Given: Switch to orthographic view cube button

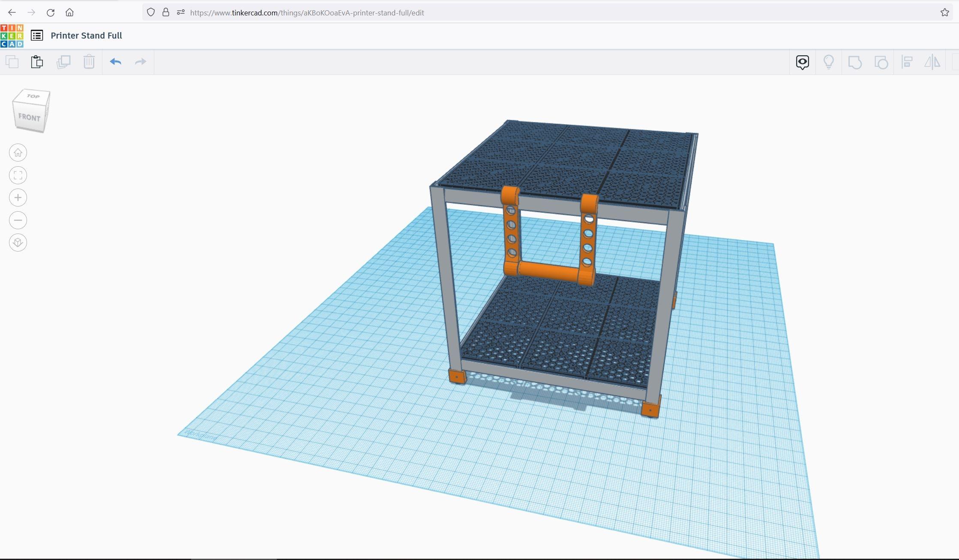Looking at the screenshot, I should tap(18, 243).
